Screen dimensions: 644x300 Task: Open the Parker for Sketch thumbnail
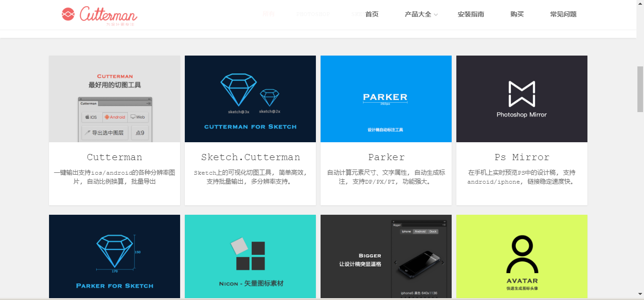115,257
